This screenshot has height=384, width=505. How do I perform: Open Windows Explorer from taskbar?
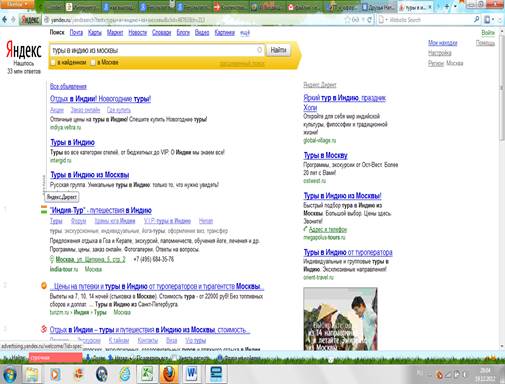(32, 374)
